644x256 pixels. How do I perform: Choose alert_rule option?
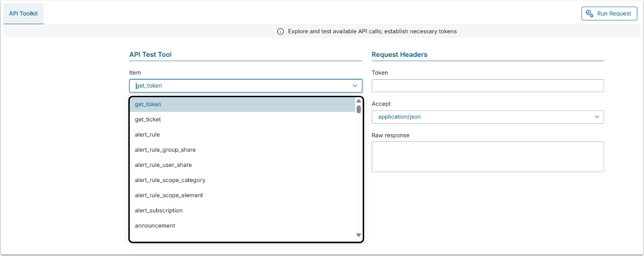click(x=147, y=135)
